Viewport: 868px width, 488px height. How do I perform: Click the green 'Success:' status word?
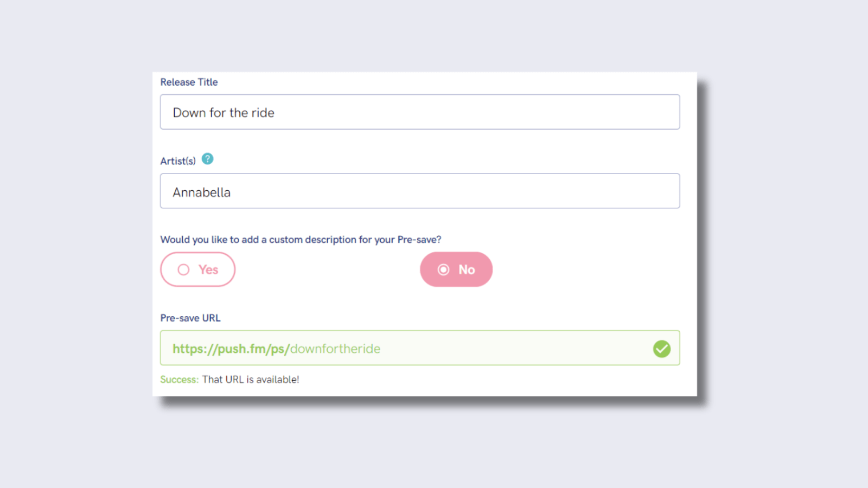(x=179, y=380)
